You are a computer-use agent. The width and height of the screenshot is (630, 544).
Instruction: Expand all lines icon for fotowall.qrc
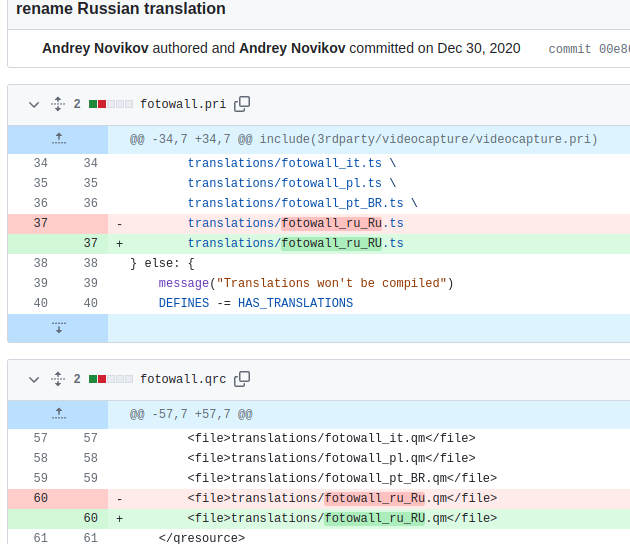tap(57, 379)
